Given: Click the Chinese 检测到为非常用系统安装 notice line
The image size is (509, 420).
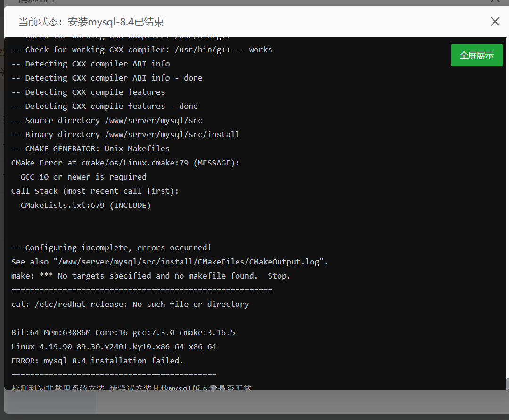Looking at the screenshot, I should coord(131,387).
